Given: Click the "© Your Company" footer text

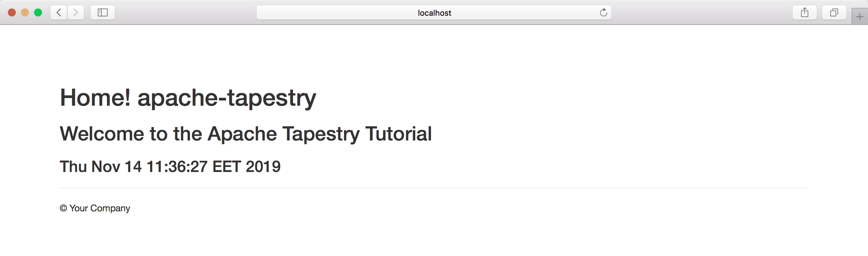Looking at the screenshot, I should pyautogui.click(x=95, y=208).
